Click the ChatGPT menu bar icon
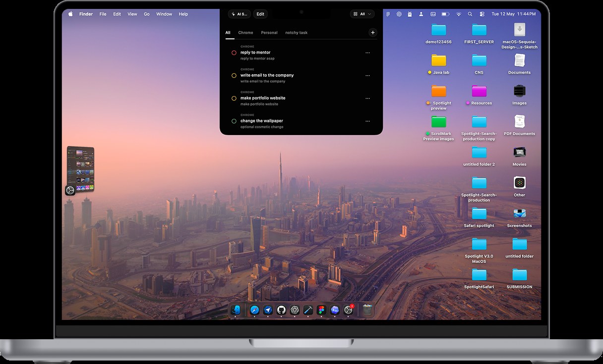The height and width of the screenshot is (364, 603). [399, 14]
